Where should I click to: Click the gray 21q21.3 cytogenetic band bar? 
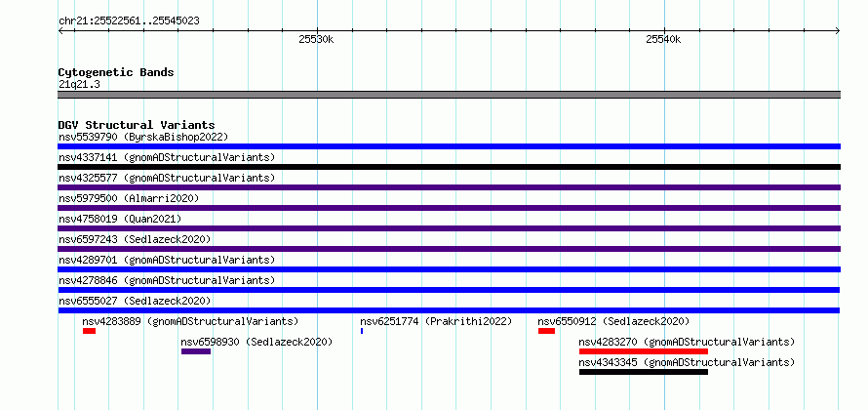(x=449, y=95)
